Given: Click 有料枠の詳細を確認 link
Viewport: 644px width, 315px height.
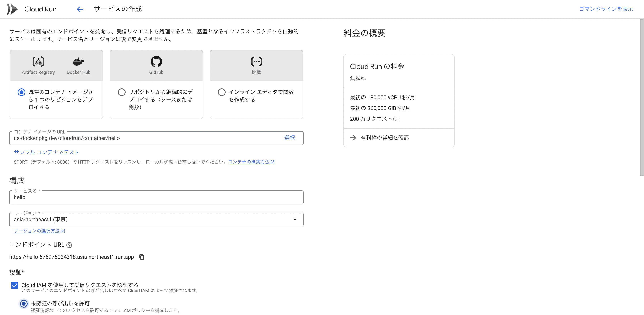Looking at the screenshot, I should (385, 138).
